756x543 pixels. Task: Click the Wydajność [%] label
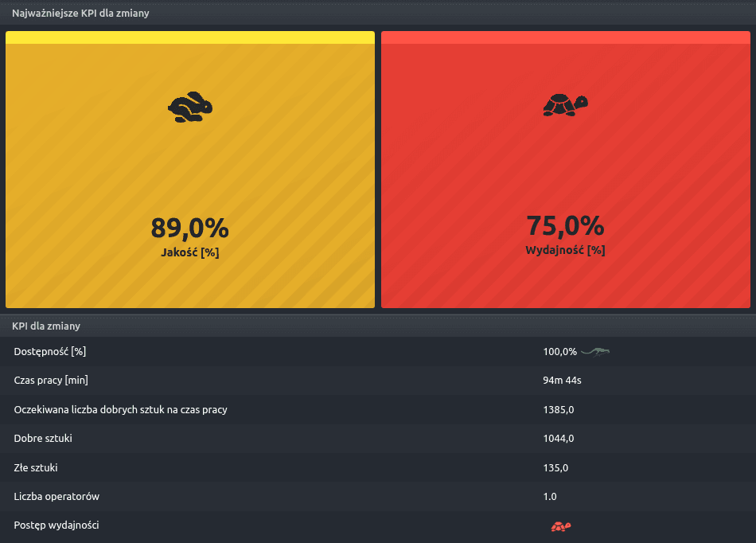tap(565, 250)
